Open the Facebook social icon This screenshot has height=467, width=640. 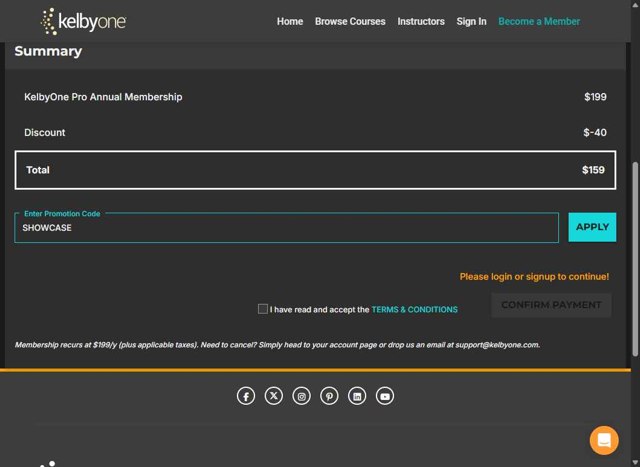pyautogui.click(x=246, y=396)
